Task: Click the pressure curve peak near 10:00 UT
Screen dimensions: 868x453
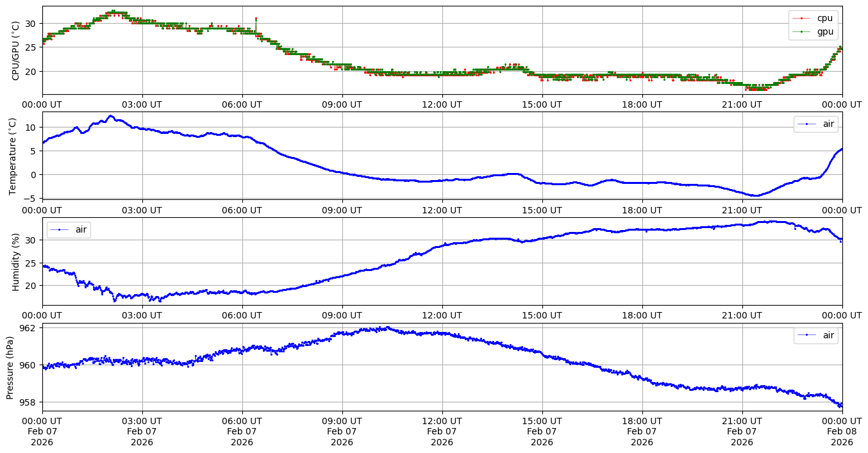Action: point(385,328)
